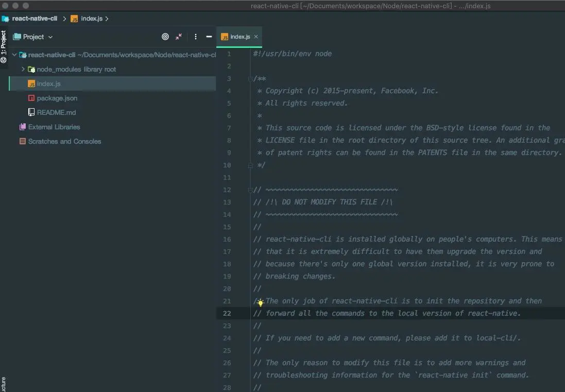Click index.js file icon in project tree
Image resolution: width=565 pixels, height=392 pixels.
pyautogui.click(x=31, y=83)
